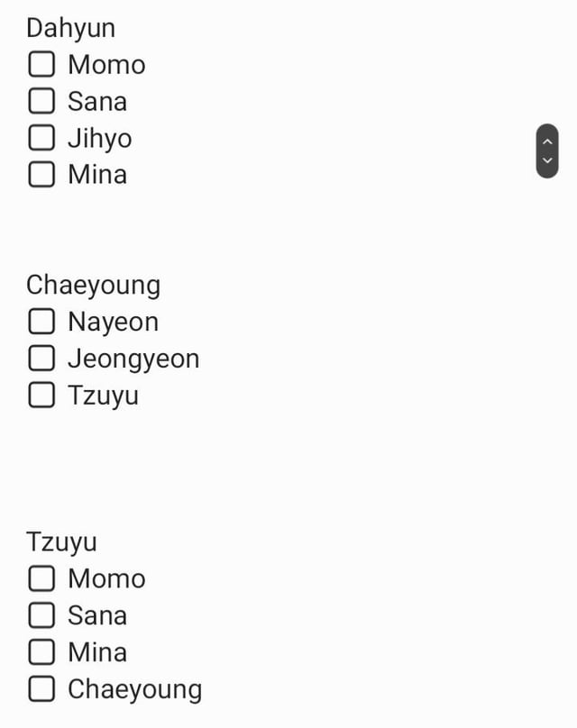Click the Jihyo option label text
Viewport: 577px width, 728px height.
tap(99, 138)
